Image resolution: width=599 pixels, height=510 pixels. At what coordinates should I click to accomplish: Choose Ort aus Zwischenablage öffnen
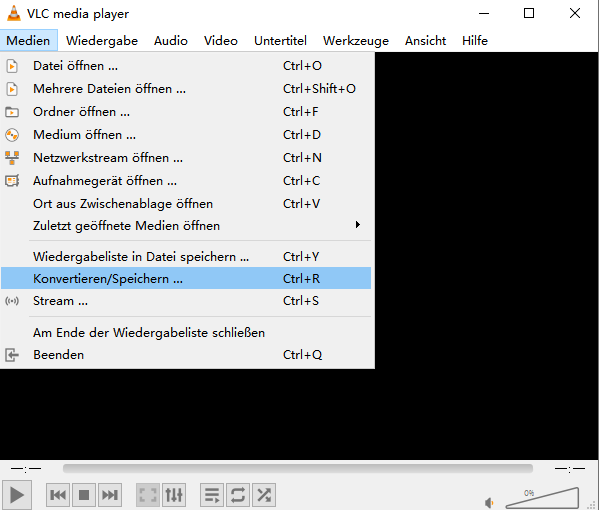click(x=186, y=204)
